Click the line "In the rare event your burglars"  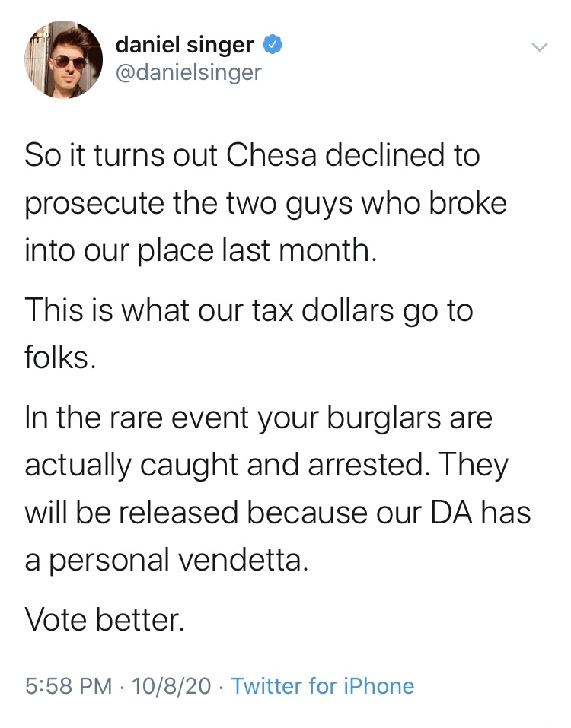point(259,418)
